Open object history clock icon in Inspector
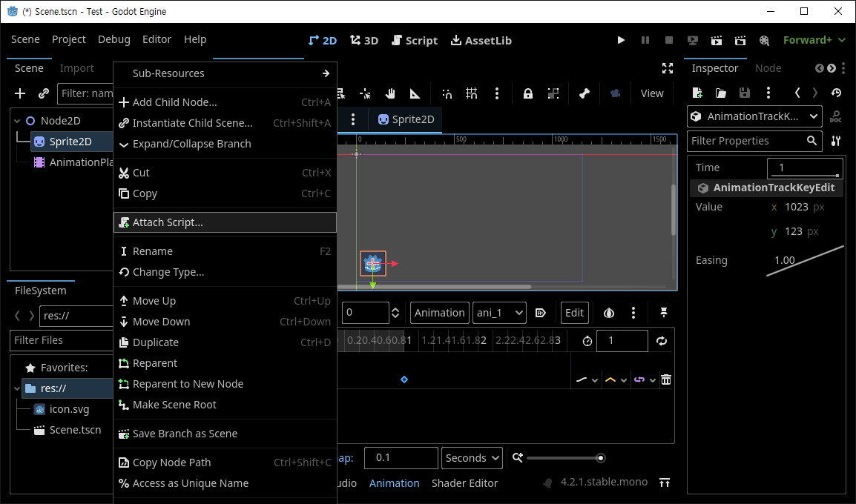 [836, 93]
